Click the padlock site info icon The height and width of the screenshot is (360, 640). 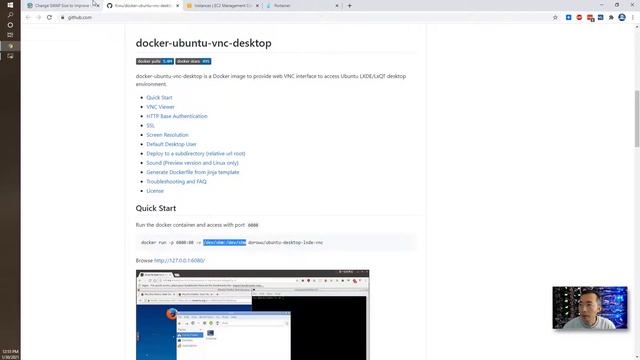tap(62, 18)
